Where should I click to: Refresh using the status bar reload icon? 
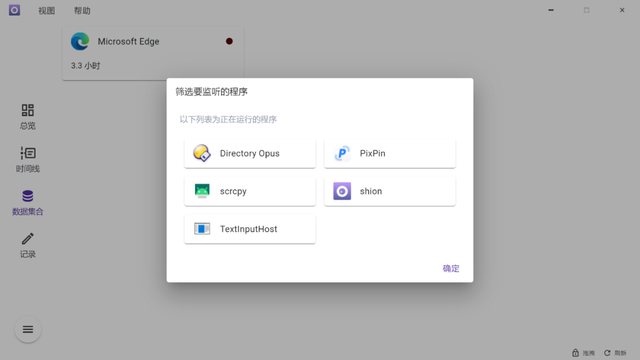tap(607, 353)
